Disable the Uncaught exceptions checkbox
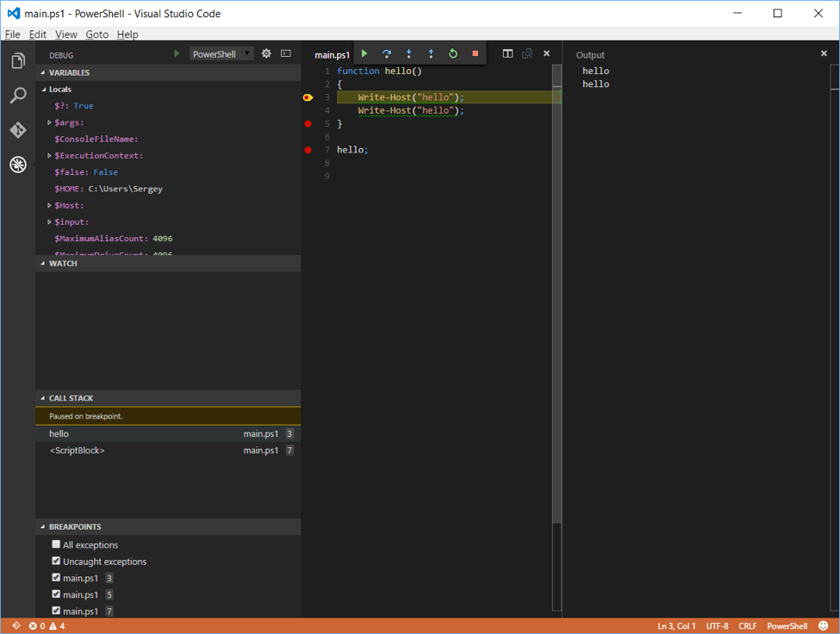 click(56, 561)
